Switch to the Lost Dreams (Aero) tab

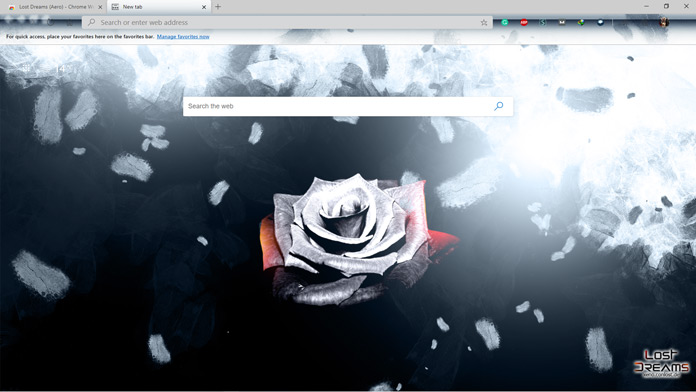click(53, 7)
